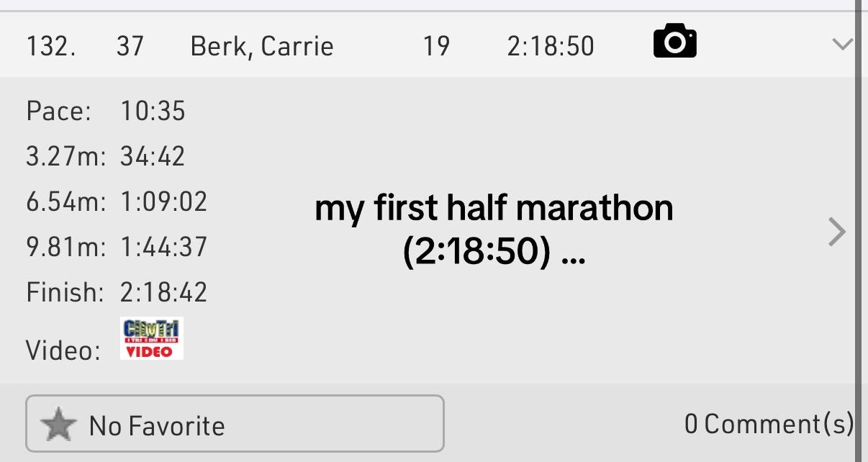Click the 2:18:50 time in the header row
Image resolution: width=868 pixels, height=462 pixels.
pos(551,47)
